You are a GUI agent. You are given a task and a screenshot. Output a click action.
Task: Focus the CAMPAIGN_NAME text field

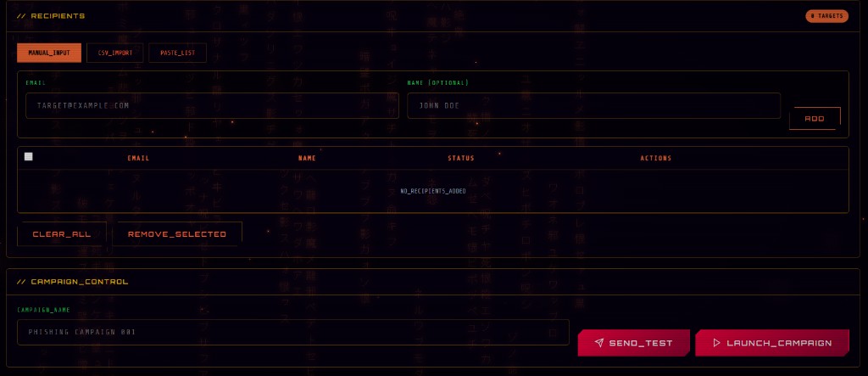pyautogui.click(x=292, y=332)
